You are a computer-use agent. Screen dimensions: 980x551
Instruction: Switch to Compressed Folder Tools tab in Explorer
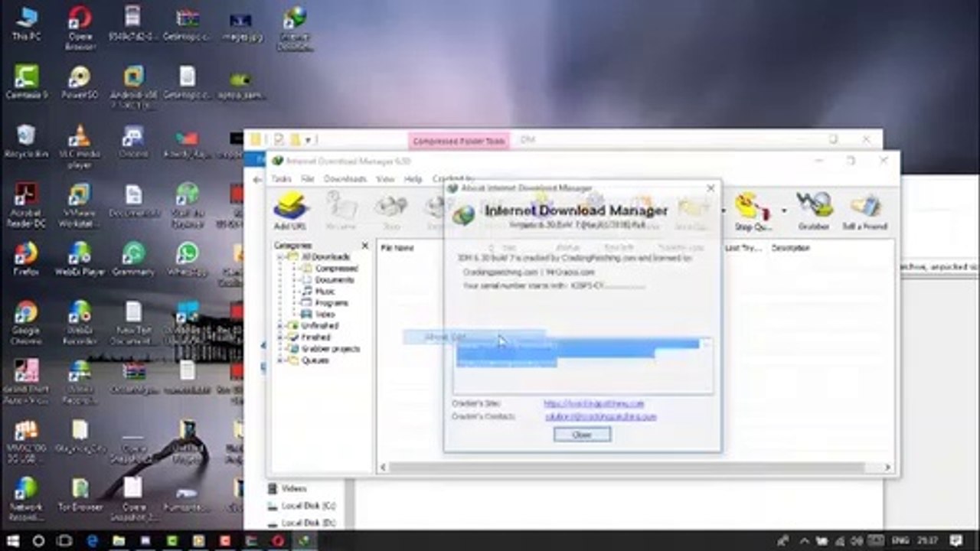point(459,141)
